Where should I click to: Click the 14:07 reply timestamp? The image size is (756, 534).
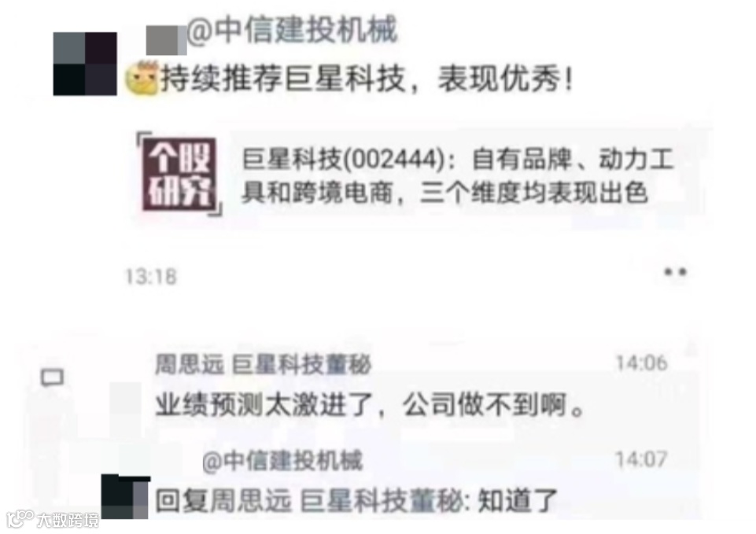[x=642, y=459]
